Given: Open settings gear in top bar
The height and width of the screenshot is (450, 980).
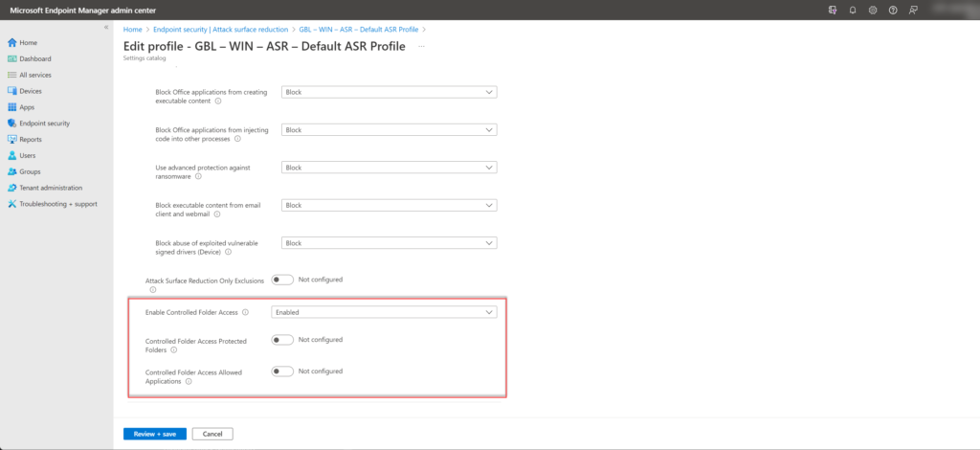Looking at the screenshot, I should click(873, 10).
